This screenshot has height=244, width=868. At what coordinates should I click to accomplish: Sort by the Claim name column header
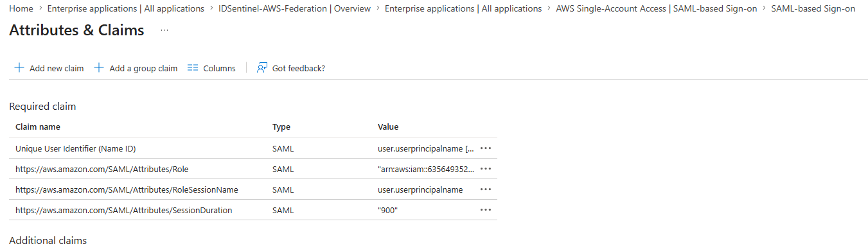[38, 127]
